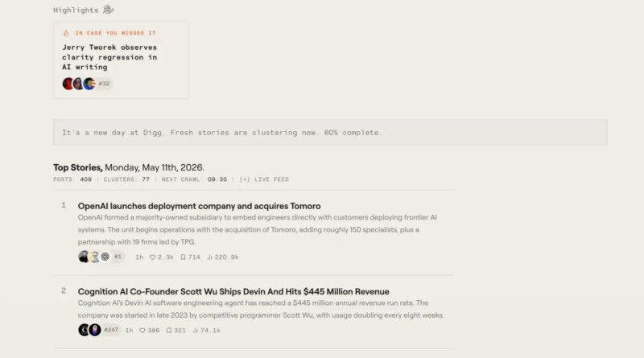The image size is (644, 358).
Task: Click the bookmark icon with 714 saves
Action: 184,257
